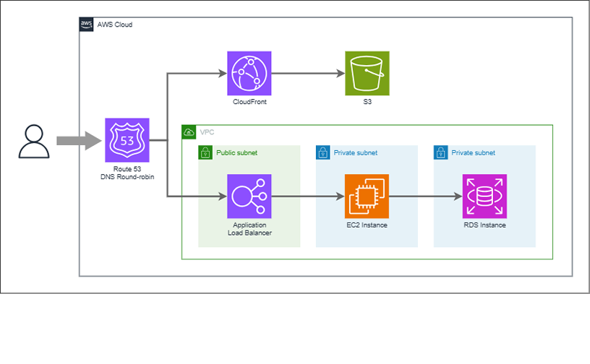Click the 'Private subnet' label above EC2
This screenshot has height=364, width=590.
[x=356, y=152]
